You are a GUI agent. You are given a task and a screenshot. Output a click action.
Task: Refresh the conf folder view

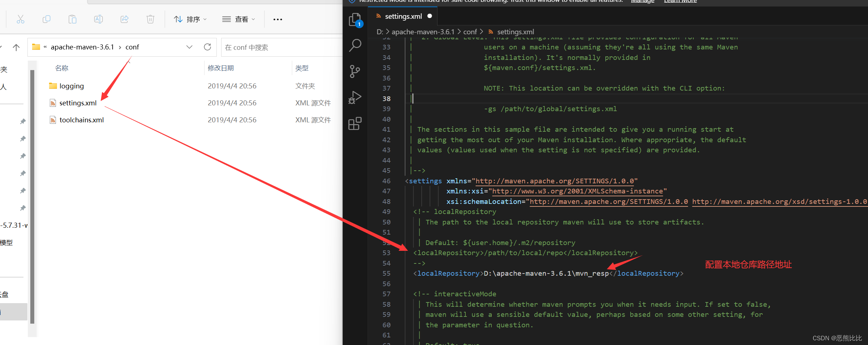(207, 47)
